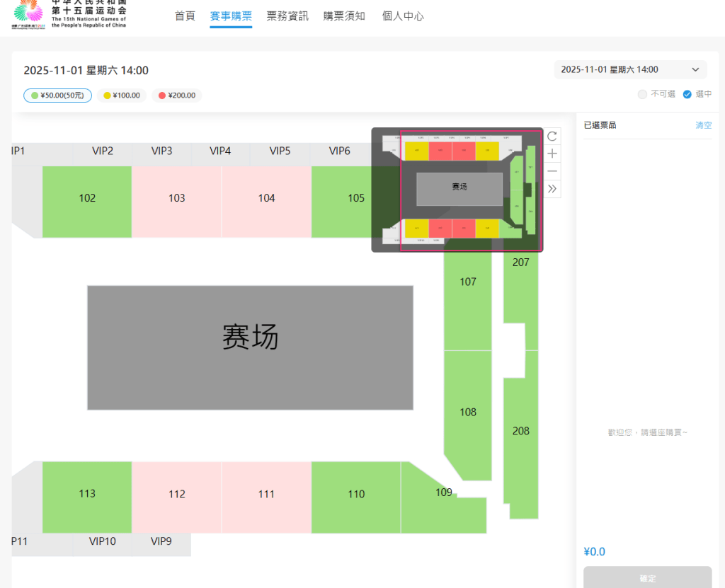Click the 確定 confirm button
Screen dimensions: 725x588
(x=647, y=577)
